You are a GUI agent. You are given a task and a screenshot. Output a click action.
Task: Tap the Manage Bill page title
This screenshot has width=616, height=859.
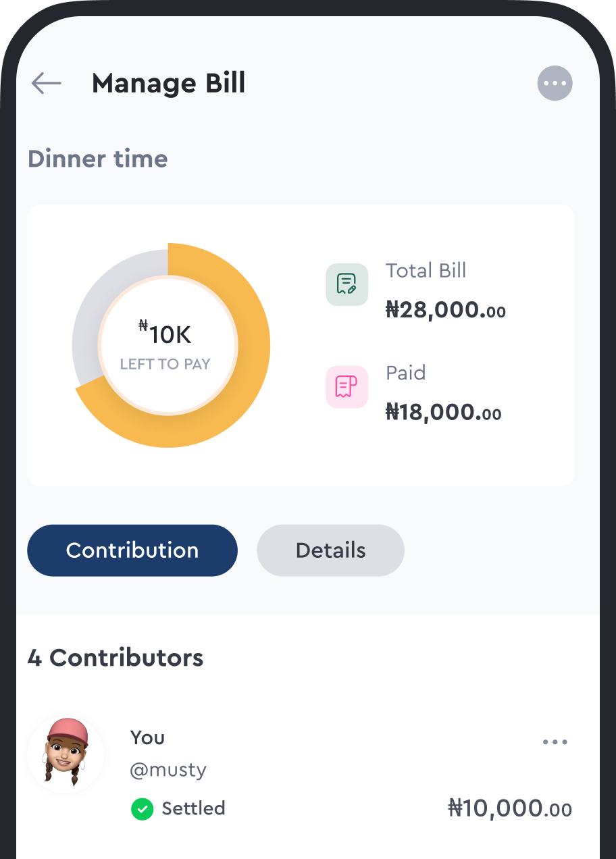pos(168,84)
